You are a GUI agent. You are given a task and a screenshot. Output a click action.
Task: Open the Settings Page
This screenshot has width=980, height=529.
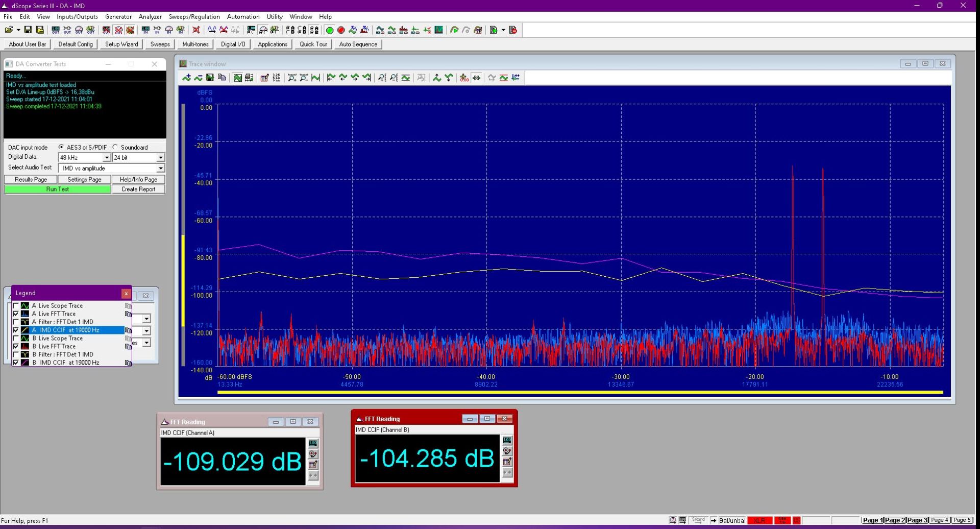(x=84, y=180)
